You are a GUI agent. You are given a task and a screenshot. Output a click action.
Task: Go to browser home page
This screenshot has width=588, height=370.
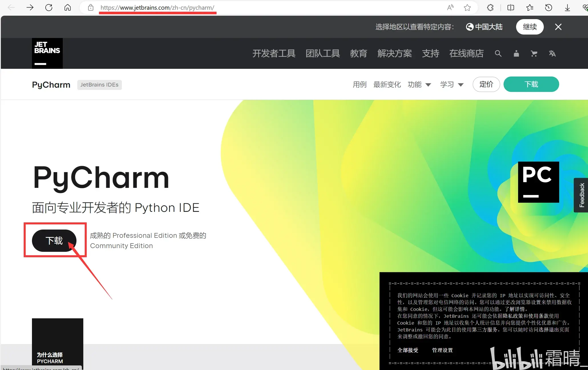tap(68, 8)
